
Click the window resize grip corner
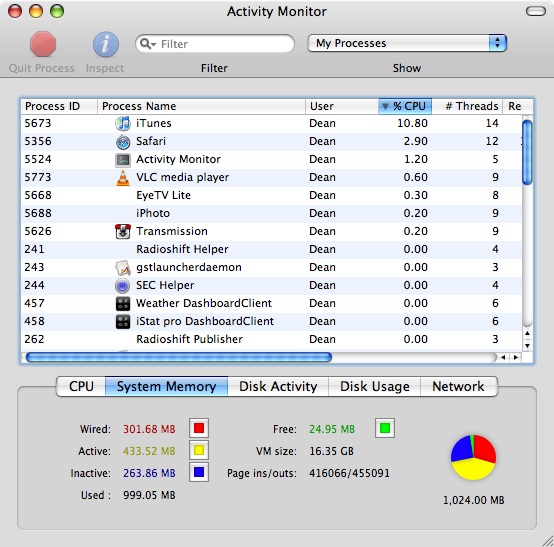[x=547, y=540]
